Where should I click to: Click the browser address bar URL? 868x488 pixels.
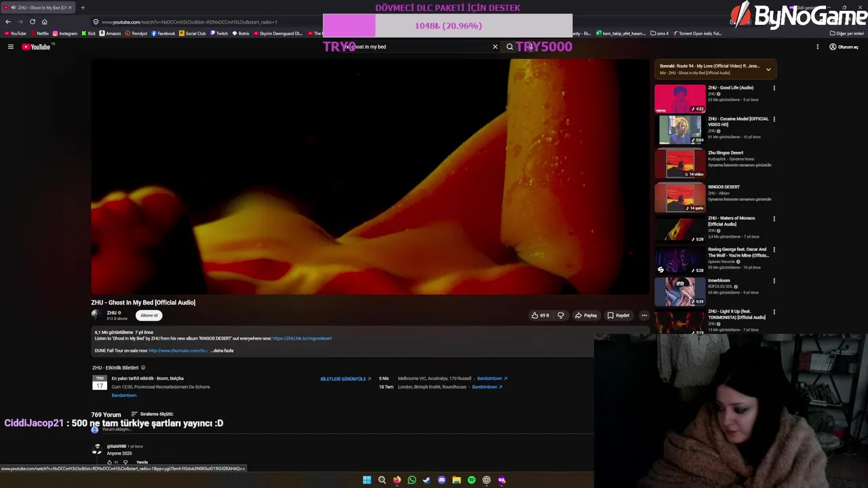pos(190,22)
